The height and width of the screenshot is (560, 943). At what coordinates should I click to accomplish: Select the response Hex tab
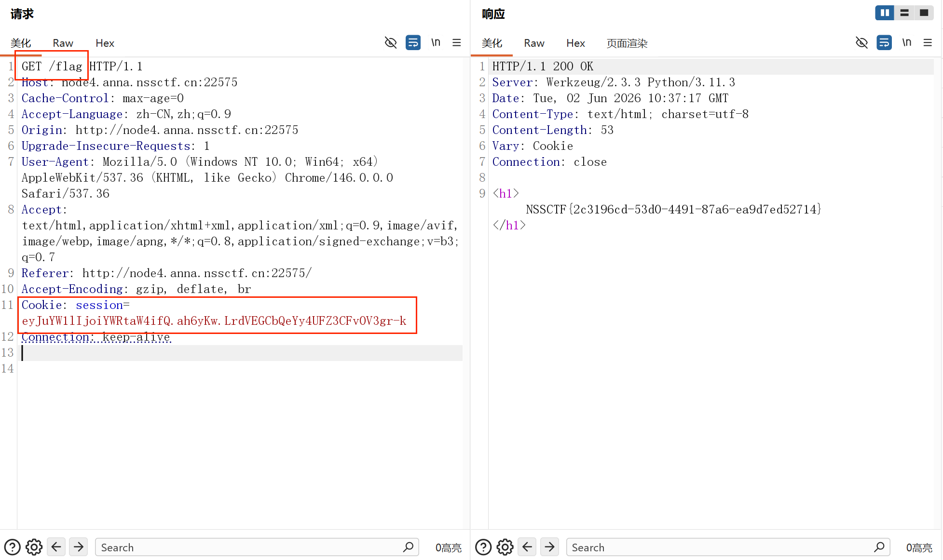(575, 43)
